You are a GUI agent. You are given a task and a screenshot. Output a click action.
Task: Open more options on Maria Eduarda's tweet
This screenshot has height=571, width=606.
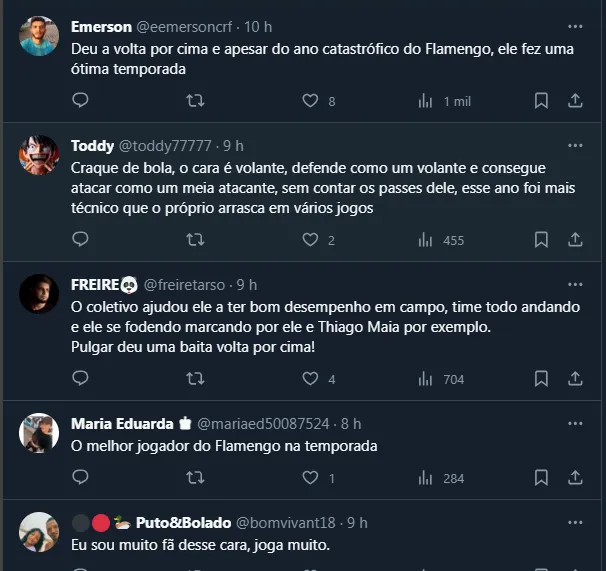pos(575,424)
